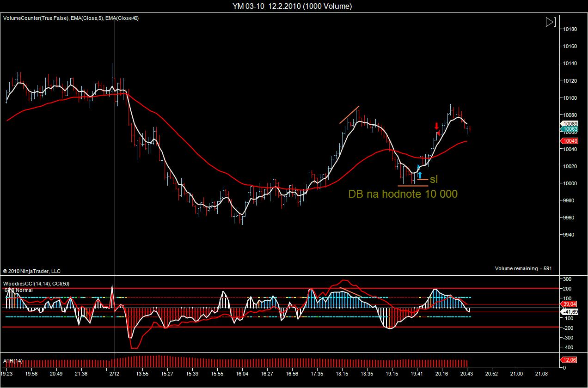The width and height of the screenshot is (588, 388).
Task: Select the 'sl' stop-loss text label
Action: [434, 179]
